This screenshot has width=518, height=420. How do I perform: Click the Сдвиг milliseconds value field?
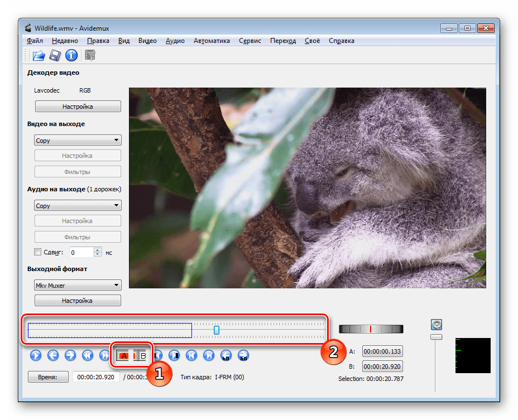click(x=82, y=253)
